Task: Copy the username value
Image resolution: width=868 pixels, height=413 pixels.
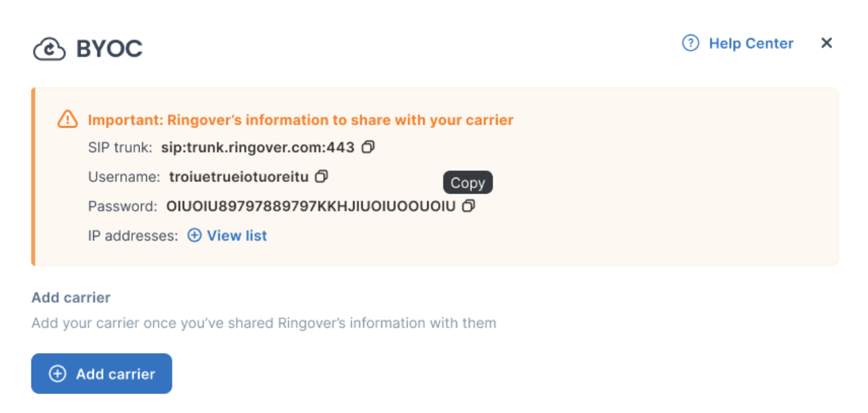Action: tap(322, 177)
